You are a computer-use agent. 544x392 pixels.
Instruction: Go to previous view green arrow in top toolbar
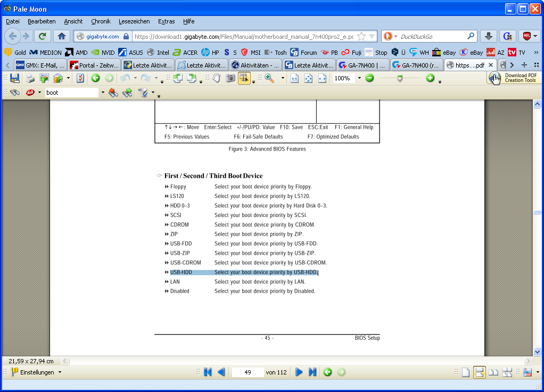95,78
